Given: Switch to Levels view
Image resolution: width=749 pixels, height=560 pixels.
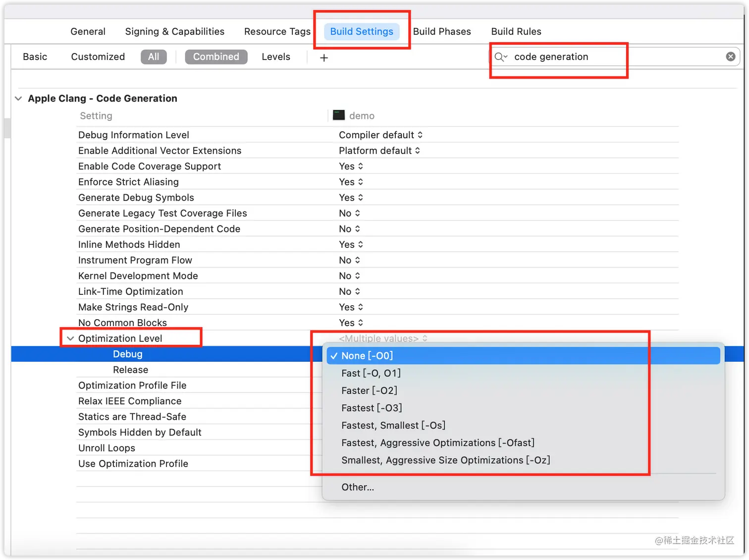Looking at the screenshot, I should (x=276, y=56).
